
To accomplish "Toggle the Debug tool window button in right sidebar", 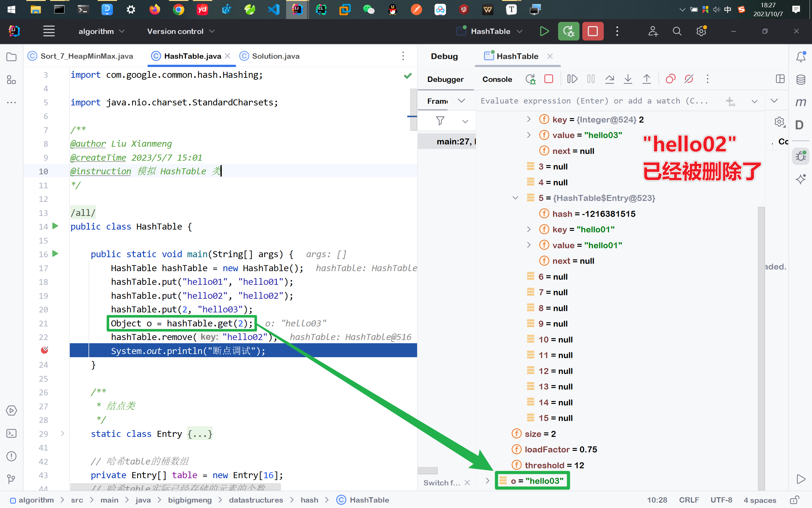I will click(x=801, y=156).
